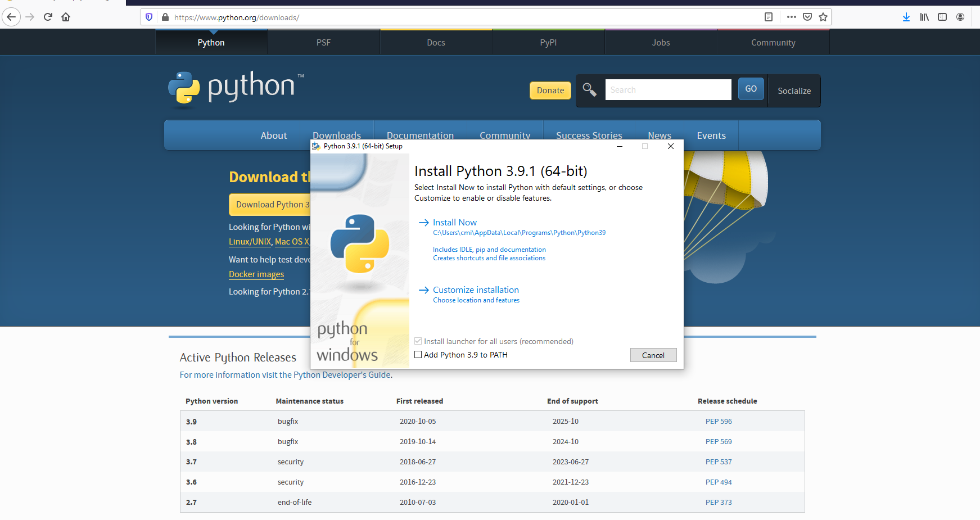Open the Downloads navigation menu

point(337,135)
